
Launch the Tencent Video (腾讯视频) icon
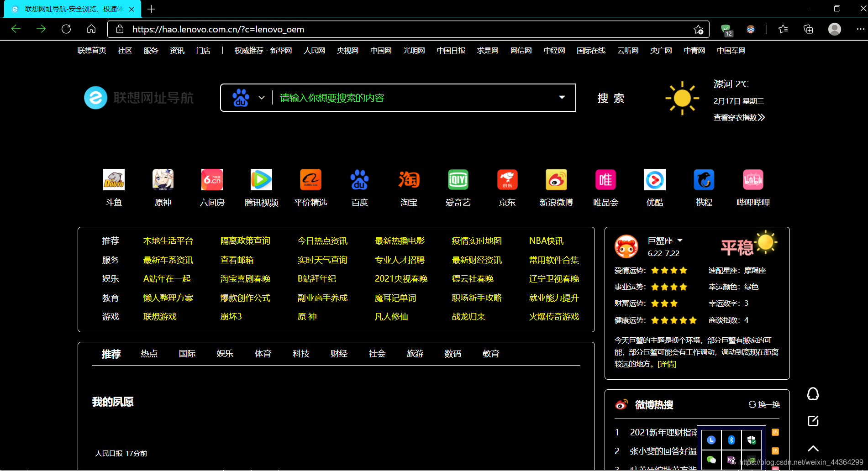click(x=261, y=179)
